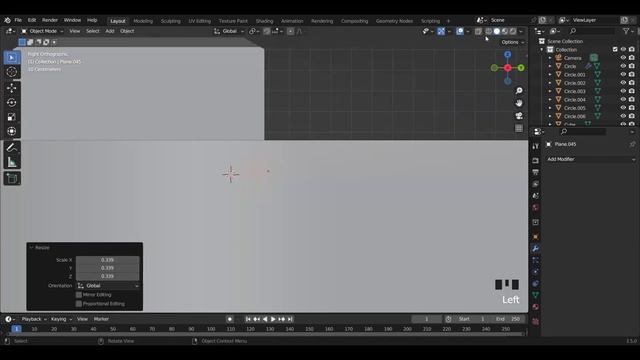
Task: Switch to rendered viewport shading
Action: 513,31
